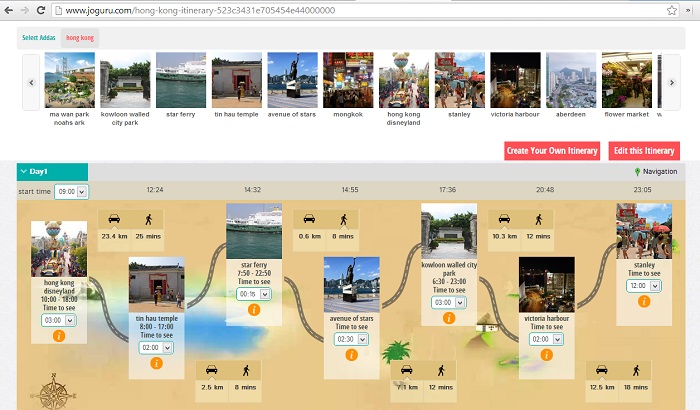Screen dimensions: 700x410
Task: Change victoria harbour time to see 02:00
Action: pos(546,339)
